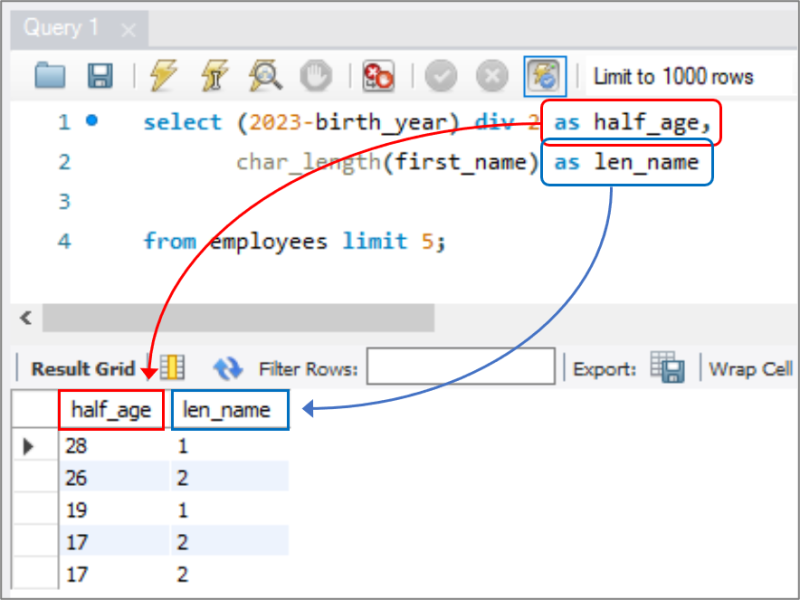This screenshot has width=800, height=600.
Task: Close the Query 1 tab
Action: [x=127, y=29]
